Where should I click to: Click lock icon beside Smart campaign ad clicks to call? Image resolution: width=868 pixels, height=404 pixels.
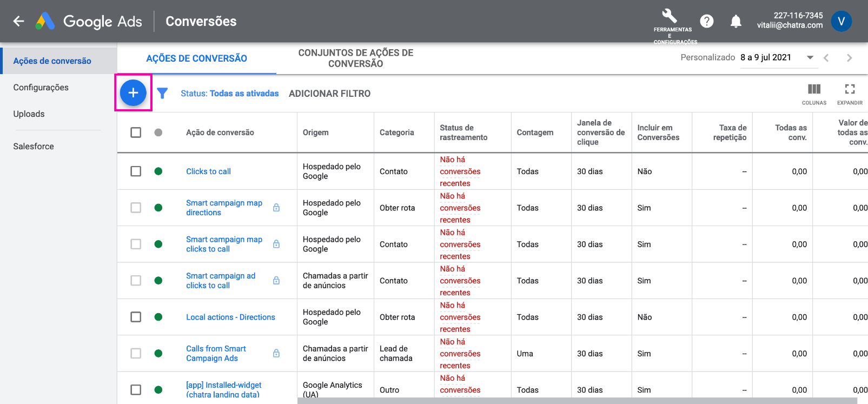(276, 280)
